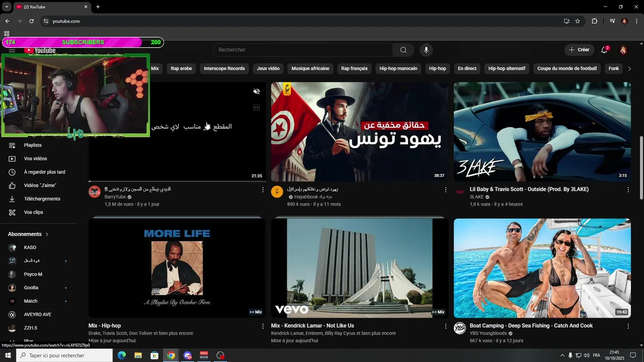The height and width of the screenshot is (362, 644).
Task: Click the install app icon in address bar
Action: pos(567,21)
